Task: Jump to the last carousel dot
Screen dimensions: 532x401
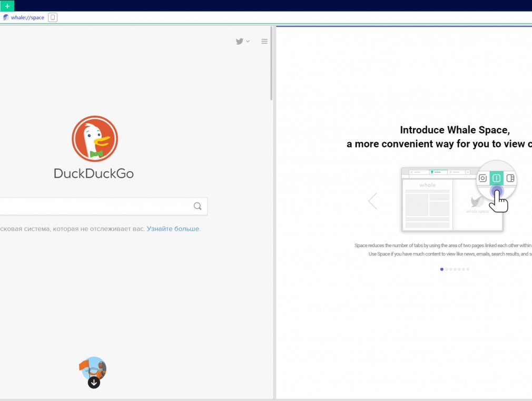Action: (x=468, y=269)
